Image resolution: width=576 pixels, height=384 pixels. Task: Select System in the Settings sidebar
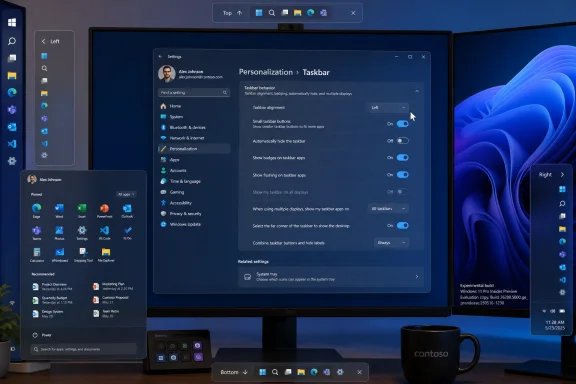pos(194,116)
